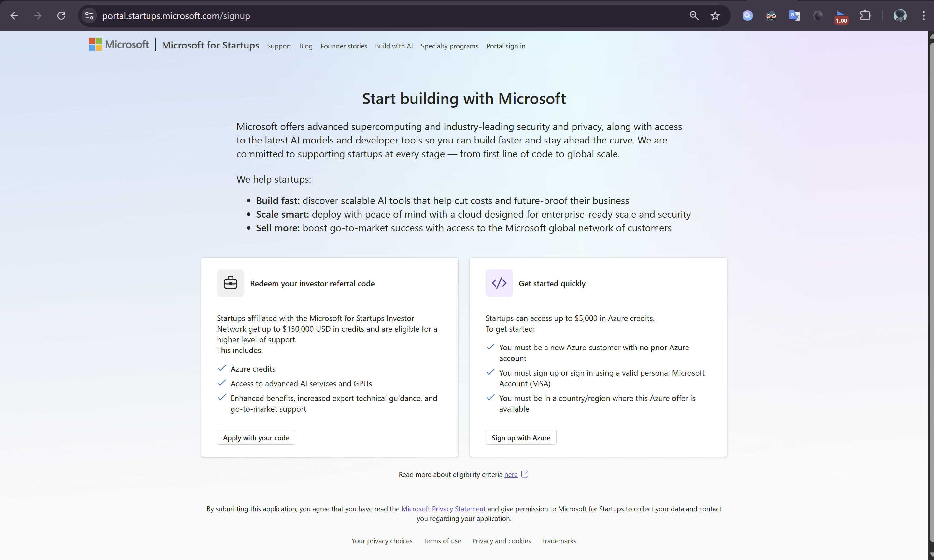Go to Founder stories
The height and width of the screenshot is (560, 934).
pyautogui.click(x=344, y=46)
